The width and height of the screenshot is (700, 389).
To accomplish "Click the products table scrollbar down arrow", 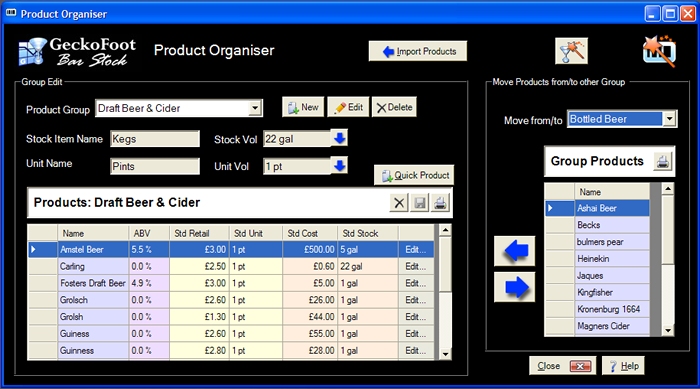I will 445,354.
